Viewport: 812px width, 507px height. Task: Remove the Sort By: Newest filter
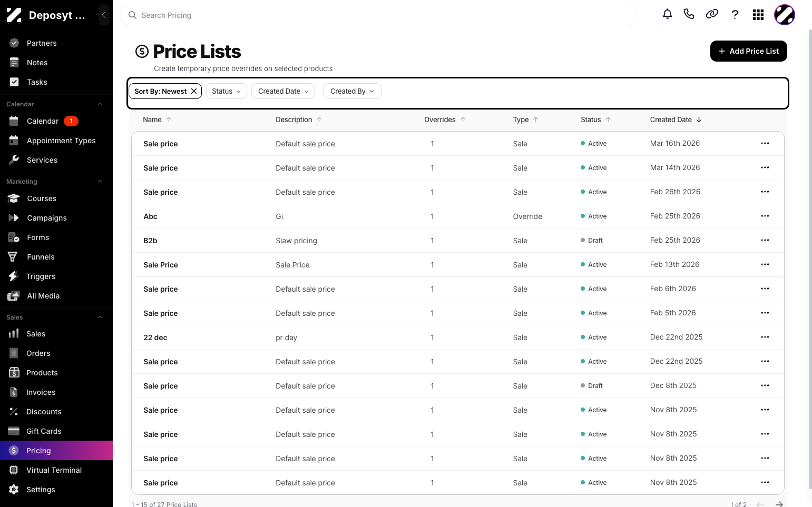(194, 91)
